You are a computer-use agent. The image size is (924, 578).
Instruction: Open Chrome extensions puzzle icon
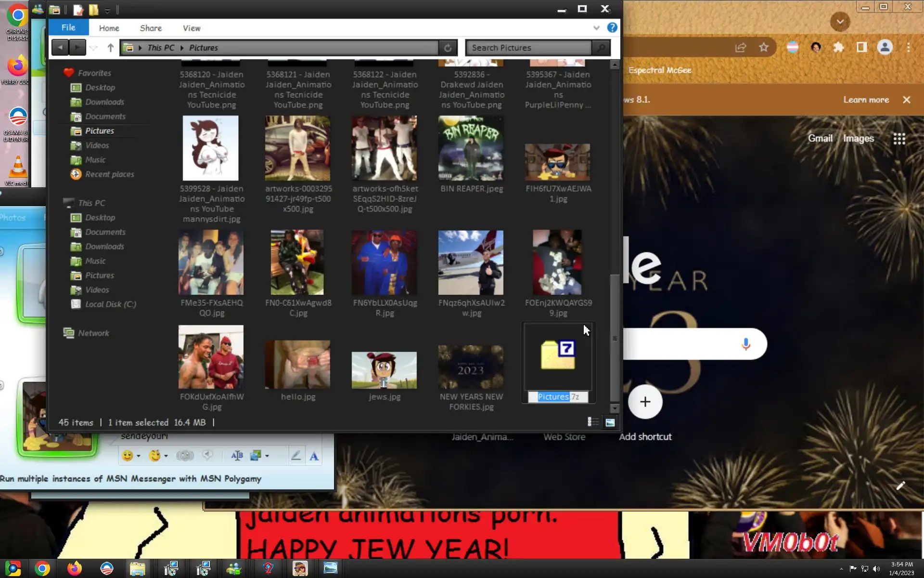pos(839,47)
